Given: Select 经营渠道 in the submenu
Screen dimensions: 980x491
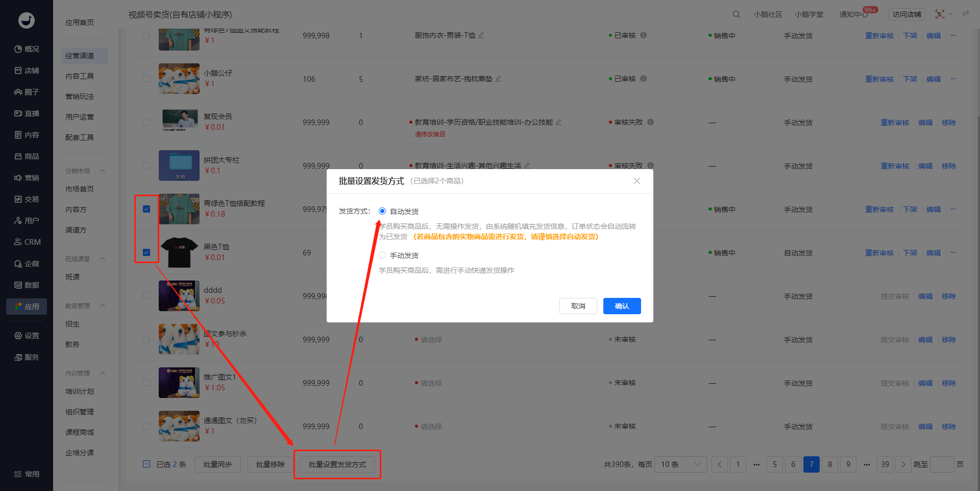Looking at the screenshot, I should click(x=85, y=56).
